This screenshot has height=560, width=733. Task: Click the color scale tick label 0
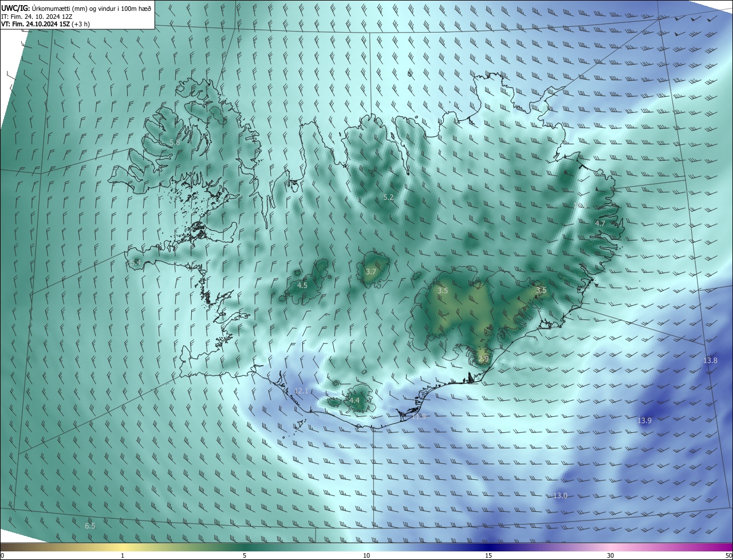[x=2, y=555]
